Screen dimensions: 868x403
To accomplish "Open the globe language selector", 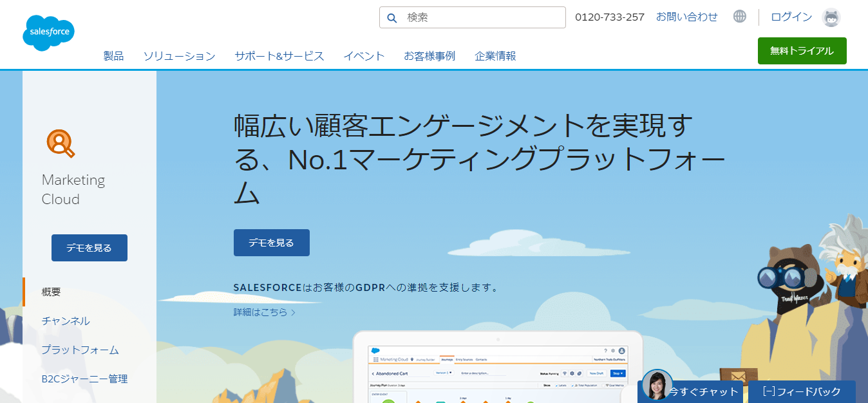I will [x=740, y=17].
